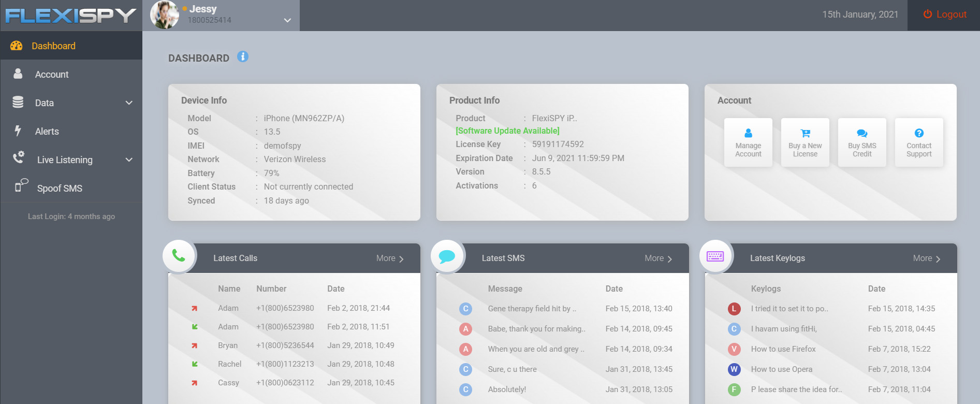Viewport: 980px width, 404px height.
Task: Click the Alerts lightning icon
Action: pos(18,131)
